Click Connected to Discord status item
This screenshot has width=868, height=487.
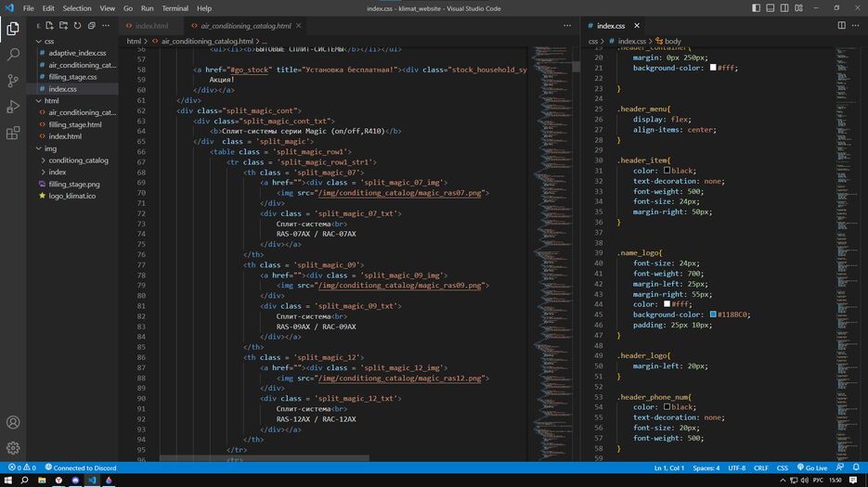(80, 468)
